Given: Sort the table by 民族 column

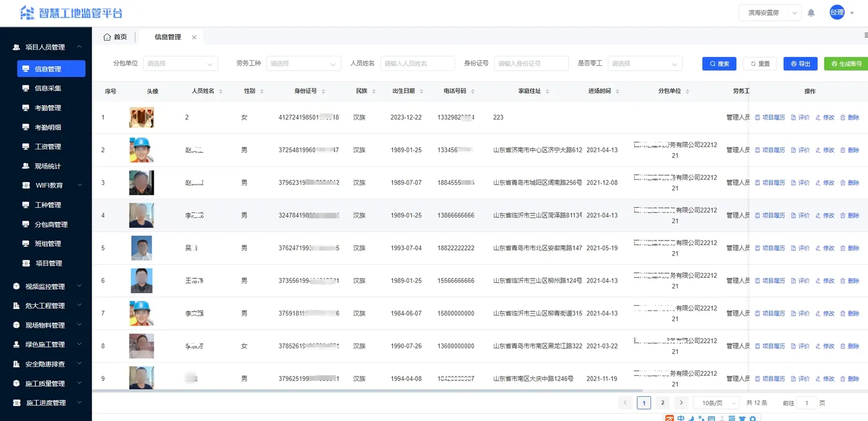Looking at the screenshot, I should click(373, 91).
